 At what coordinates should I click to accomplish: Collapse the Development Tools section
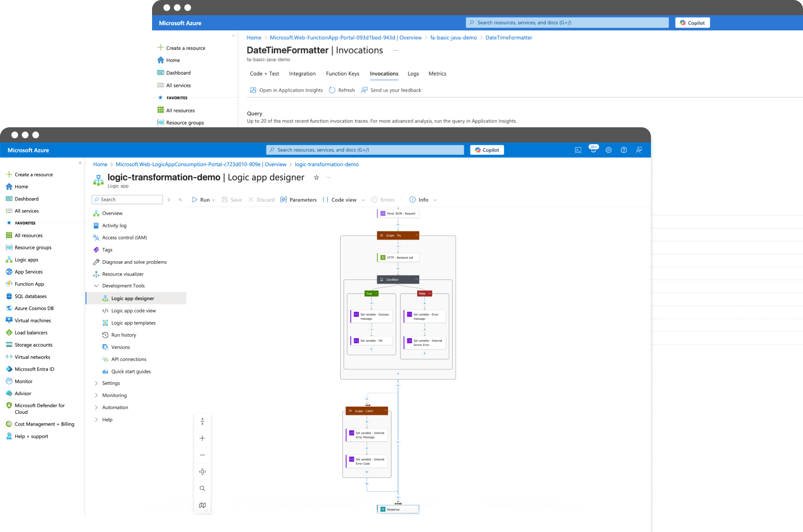pos(96,286)
